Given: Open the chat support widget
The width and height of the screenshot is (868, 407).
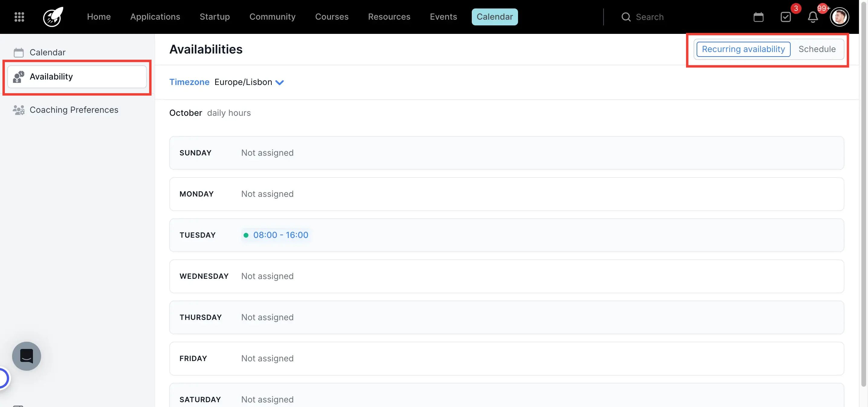Looking at the screenshot, I should click(27, 356).
